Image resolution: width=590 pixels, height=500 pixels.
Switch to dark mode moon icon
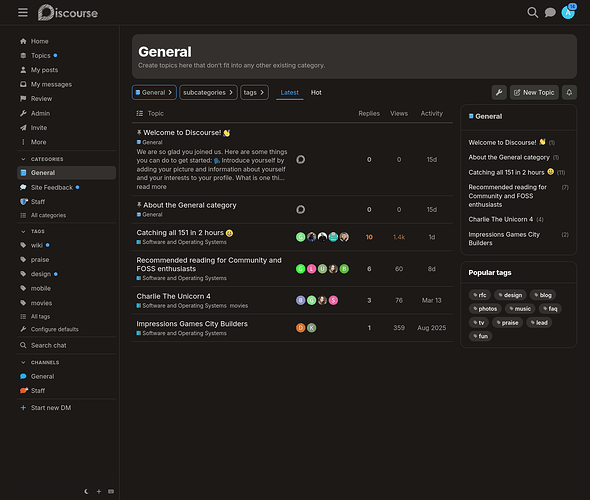[86, 491]
